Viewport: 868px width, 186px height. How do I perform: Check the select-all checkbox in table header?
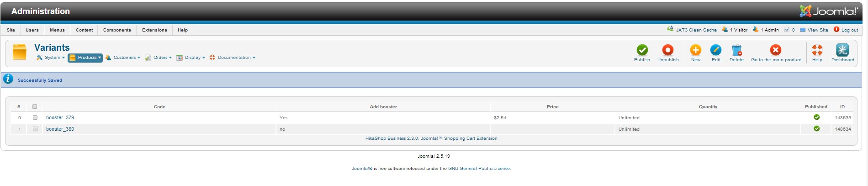point(35,106)
